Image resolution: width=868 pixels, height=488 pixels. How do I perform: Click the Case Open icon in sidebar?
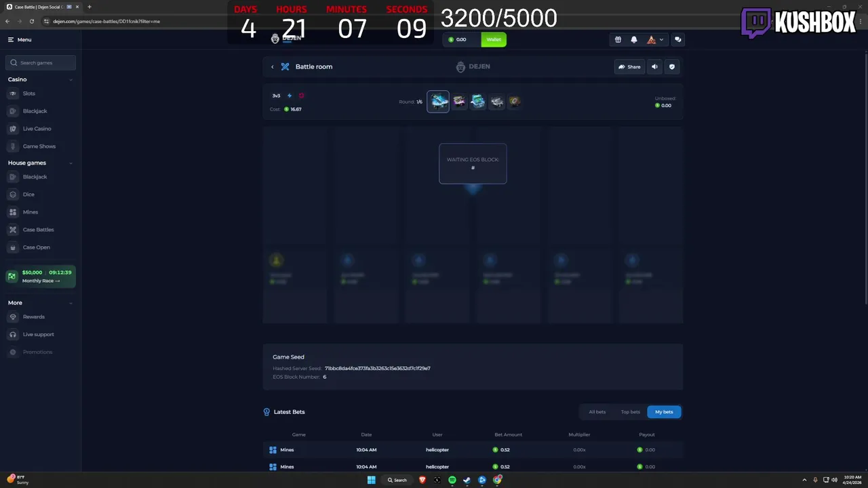click(x=13, y=247)
